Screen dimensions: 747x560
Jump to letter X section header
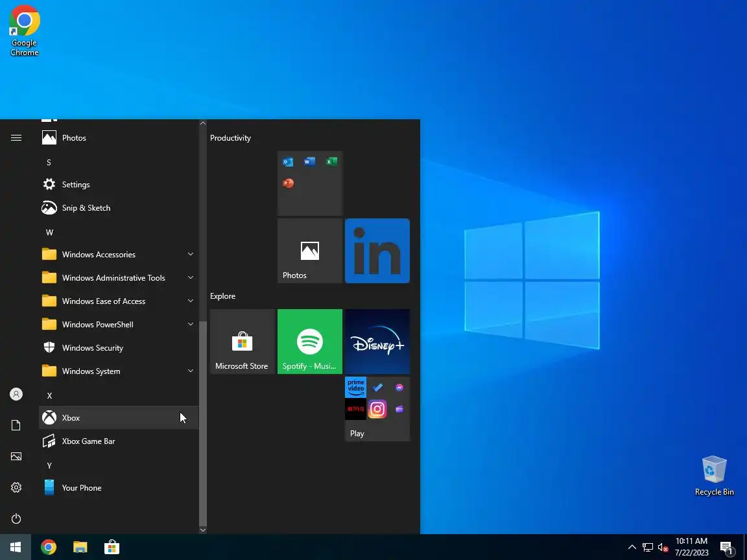click(49, 396)
